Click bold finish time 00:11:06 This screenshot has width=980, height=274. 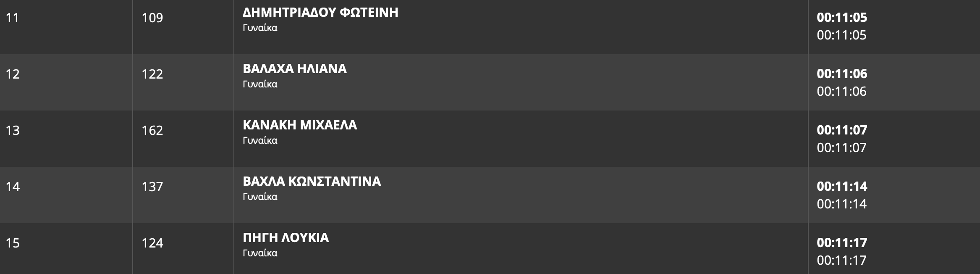841,74
